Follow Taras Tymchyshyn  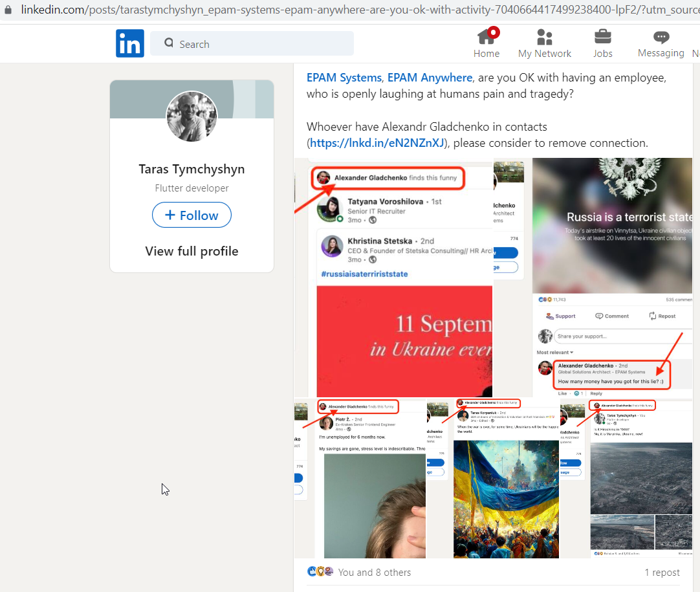pos(191,215)
